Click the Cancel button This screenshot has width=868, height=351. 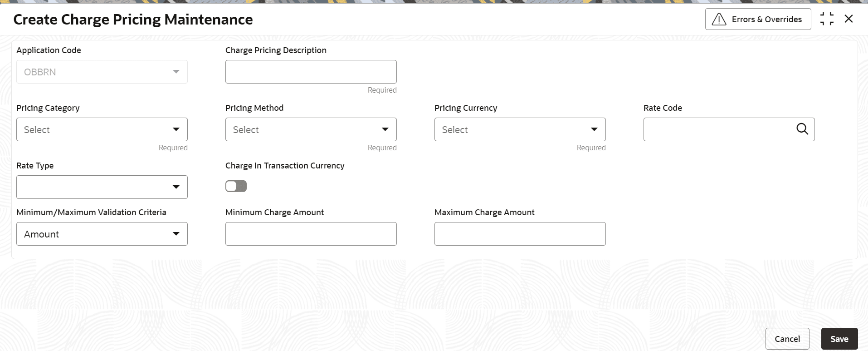click(x=787, y=339)
